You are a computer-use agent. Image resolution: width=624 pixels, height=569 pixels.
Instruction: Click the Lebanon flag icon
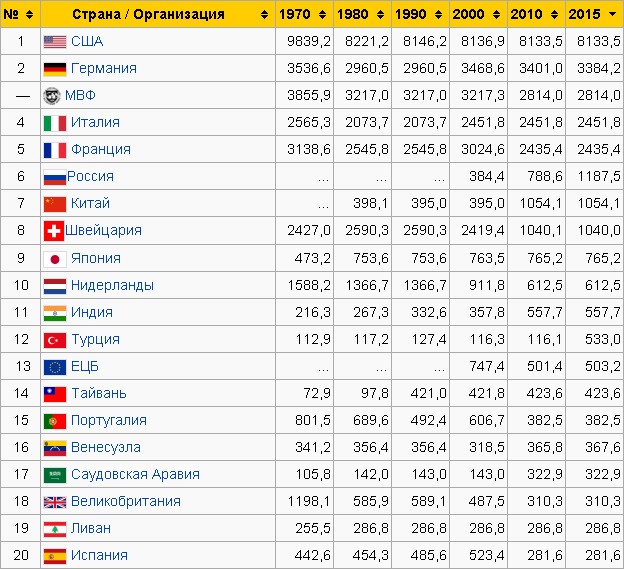point(55,529)
